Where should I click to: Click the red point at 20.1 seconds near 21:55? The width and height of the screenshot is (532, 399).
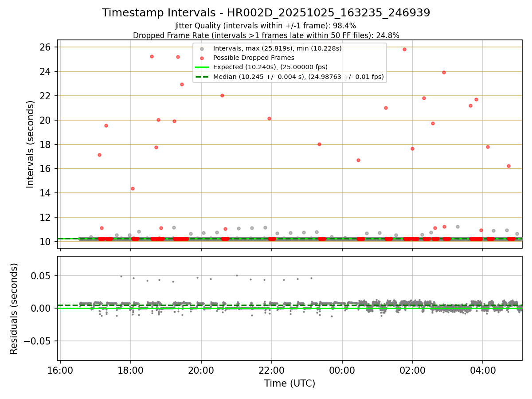(x=269, y=118)
